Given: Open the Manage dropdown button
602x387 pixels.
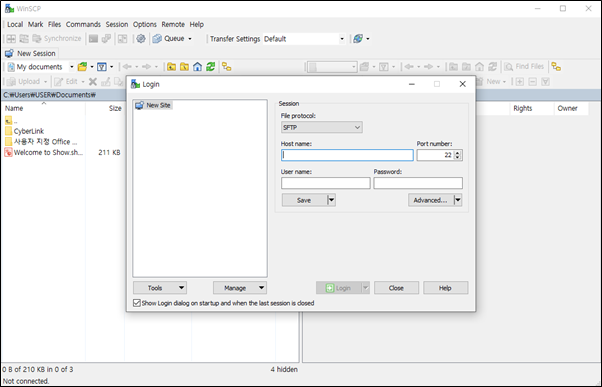Looking at the screenshot, I should [240, 288].
